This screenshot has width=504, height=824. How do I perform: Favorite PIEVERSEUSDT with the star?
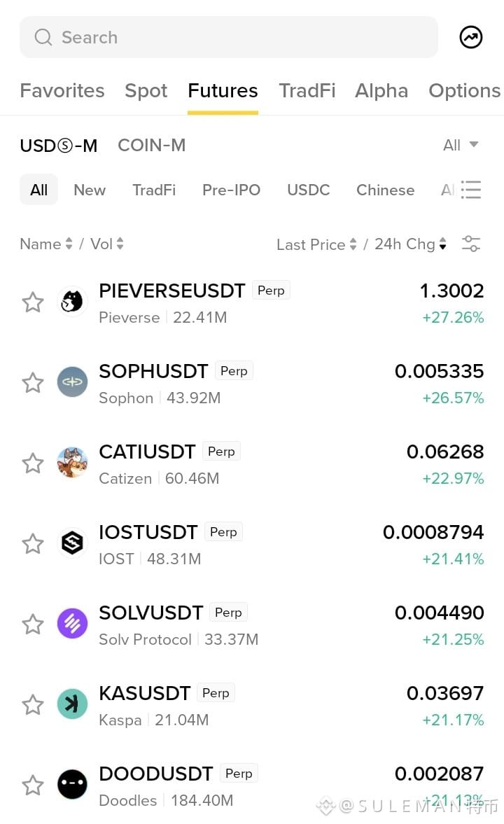pyautogui.click(x=33, y=302)
